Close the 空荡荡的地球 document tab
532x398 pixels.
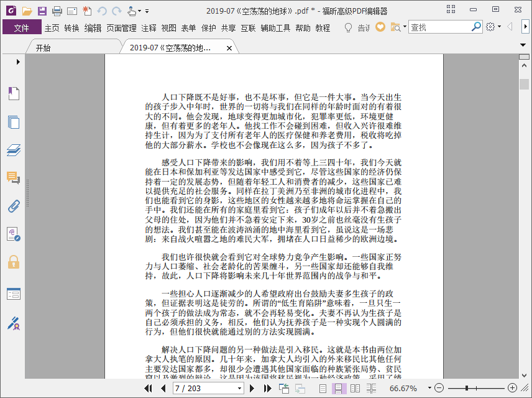[229, 49]
